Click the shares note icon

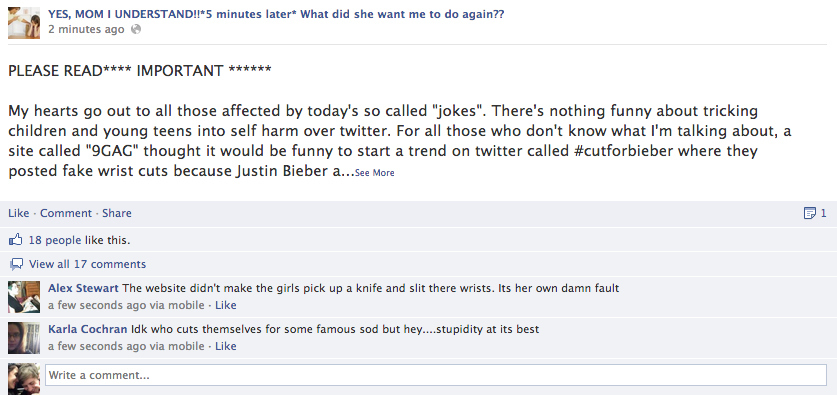[809, 214]
